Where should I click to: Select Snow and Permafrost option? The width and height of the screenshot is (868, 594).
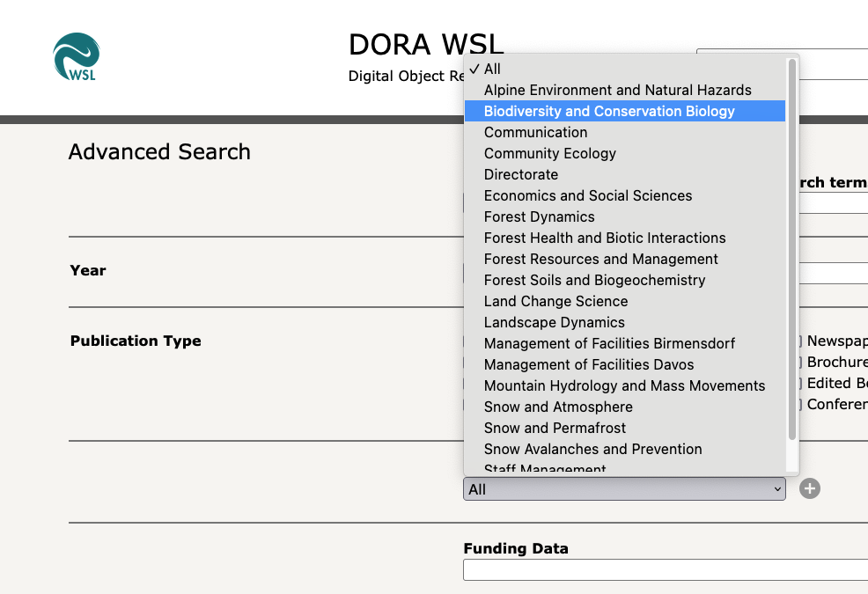(624, 428)
